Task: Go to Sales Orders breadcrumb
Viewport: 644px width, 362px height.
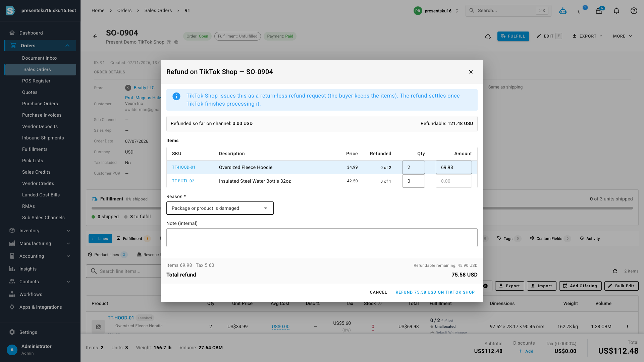Action: (158, 10)
